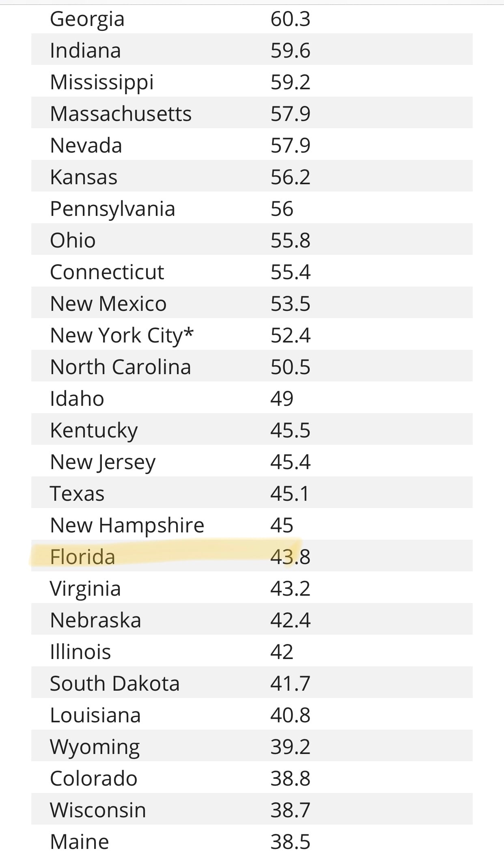
Task: Select the New Hampshire row label
Action: (x=127, y=525)
